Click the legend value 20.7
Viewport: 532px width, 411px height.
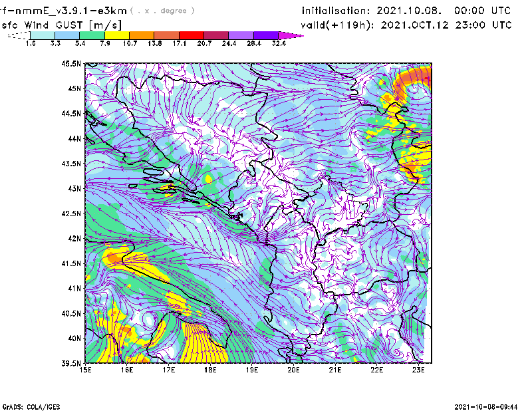tap(204, 43)
